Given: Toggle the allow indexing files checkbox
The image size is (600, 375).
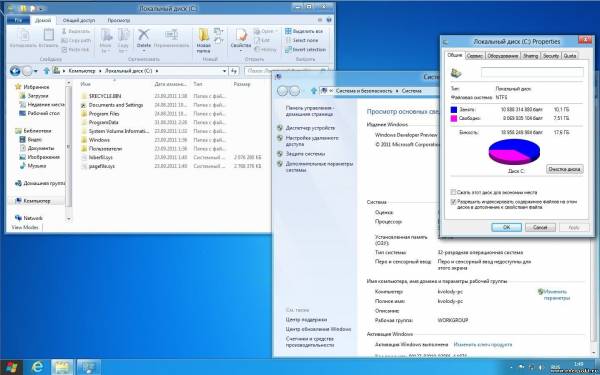Looking at the screenshot, I should [453, 202].
